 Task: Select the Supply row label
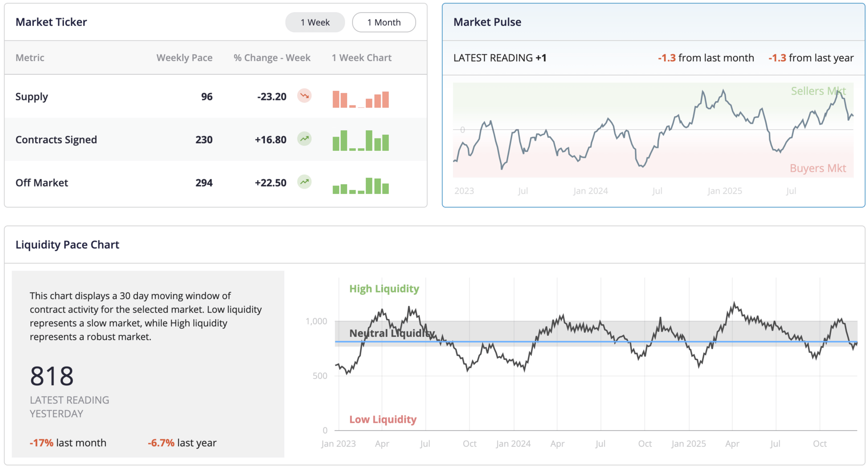32,97
